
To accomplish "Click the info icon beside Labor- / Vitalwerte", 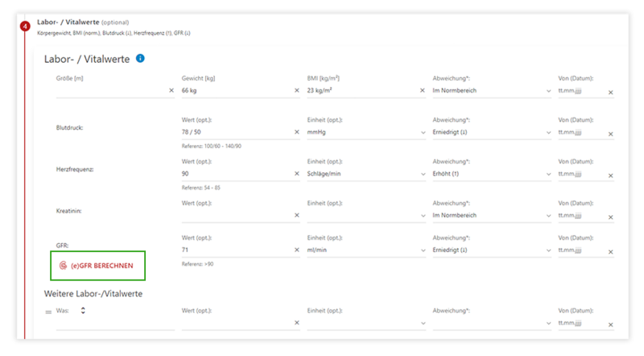I will pyautogui.click(x=140, y=59).
